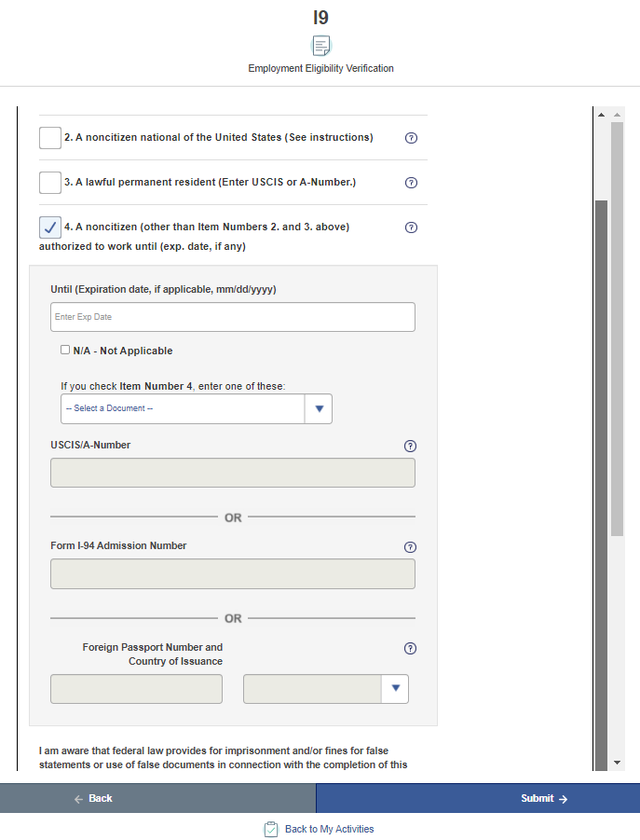Click the scrollbar down arrow
This screenshot has width=640, height=840.
[616, 763]
